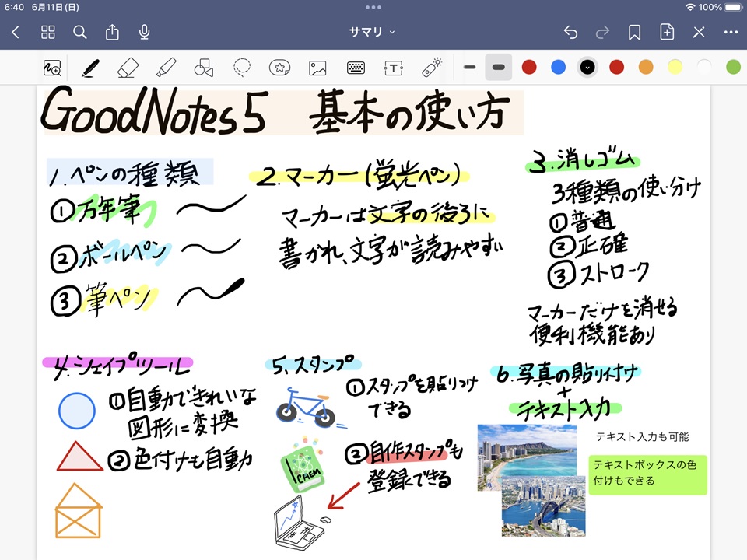Tap the share export icon
This screenshot has height=560, width=747.
112,32
